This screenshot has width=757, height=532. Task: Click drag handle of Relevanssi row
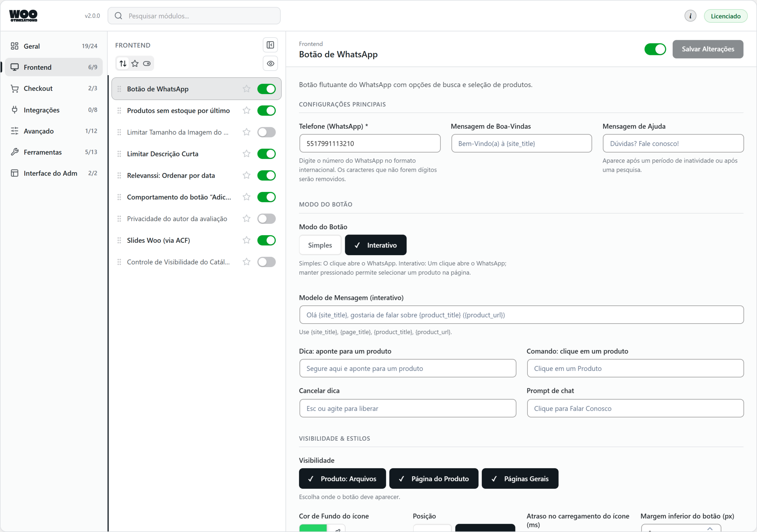click(x=119, y=175)
